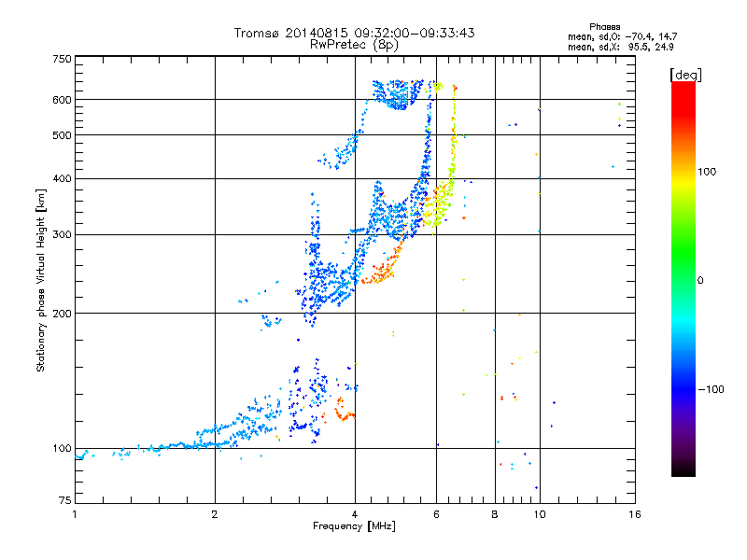Viewport: 747px width, 560px height.
Task: Click the y-axis tick label '400'
Action: [x=62, y=179]
